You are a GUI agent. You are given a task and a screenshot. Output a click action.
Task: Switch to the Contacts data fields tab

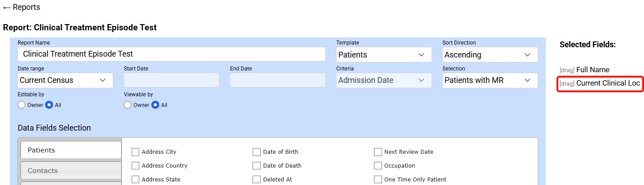(71, 171)
